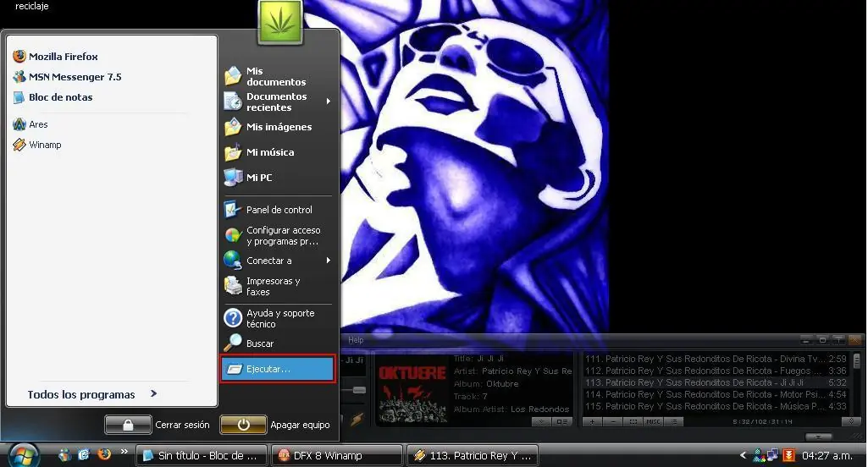The width and height of the screenshot is (868, 467).
Task: Switch to DFX 8 Winamp taskbar window
Action: (x=336, y=455)
